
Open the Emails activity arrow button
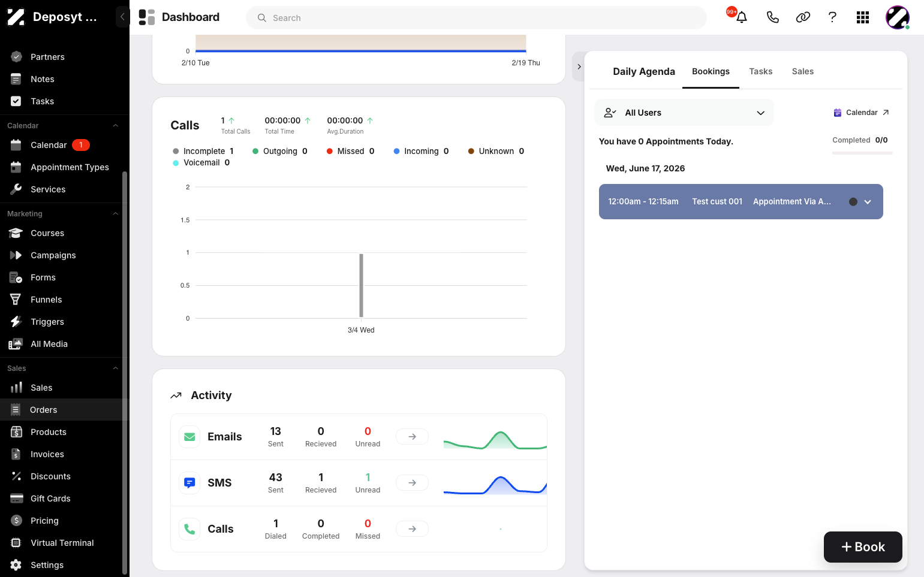(x=412, y=437)
